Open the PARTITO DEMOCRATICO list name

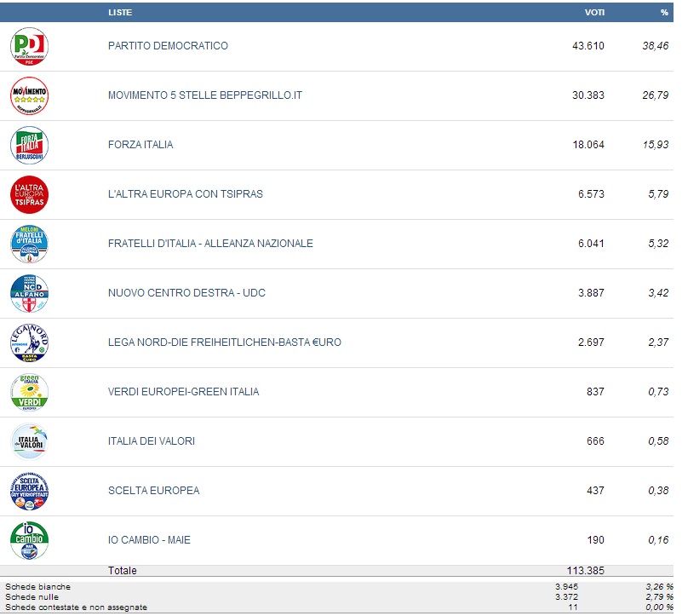click(168, 46)
